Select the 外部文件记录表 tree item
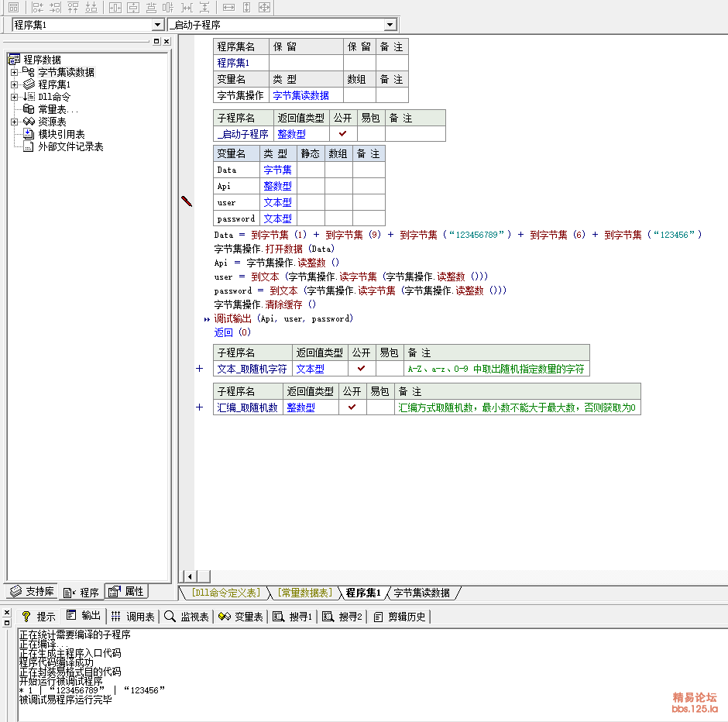This screenshot has width=728, height=722. pyautogui.click(x=70, y=146)
